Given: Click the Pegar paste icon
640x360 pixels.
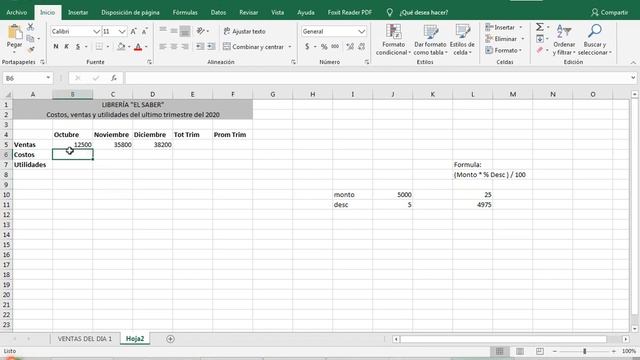Looking at the screenshot, I should (15, 33).
